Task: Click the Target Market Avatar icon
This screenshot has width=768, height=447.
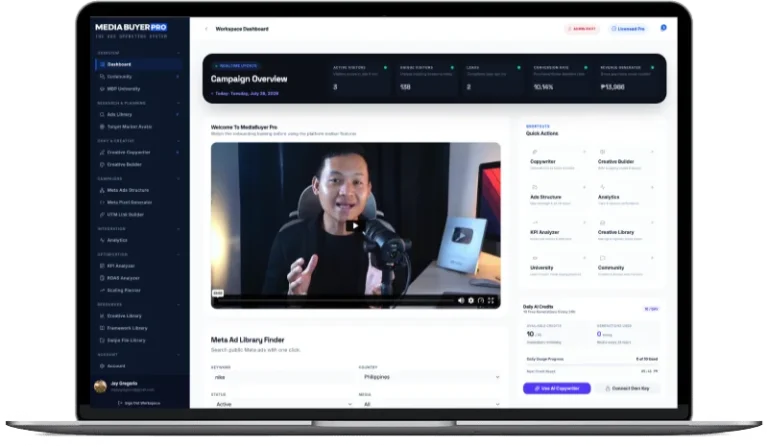Action: pos(102,127)
